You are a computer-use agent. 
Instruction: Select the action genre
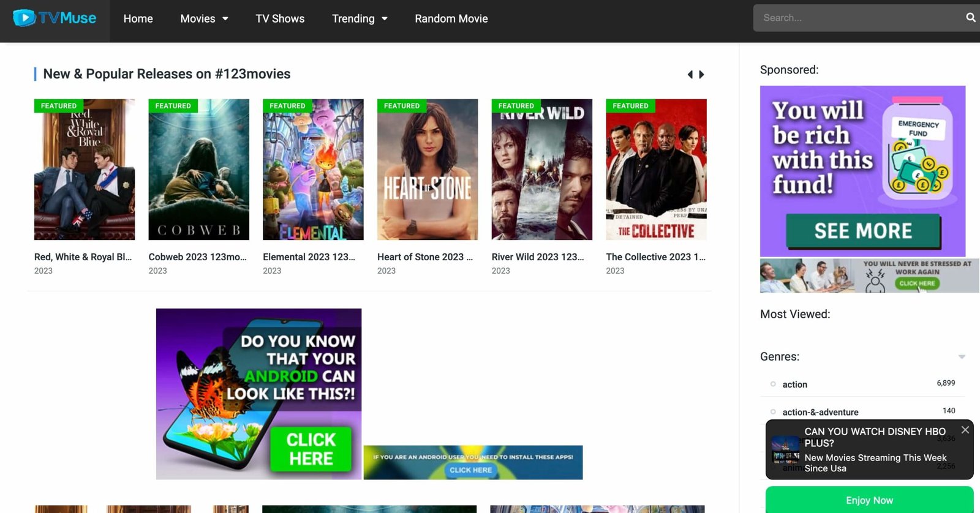coord(795,384)
